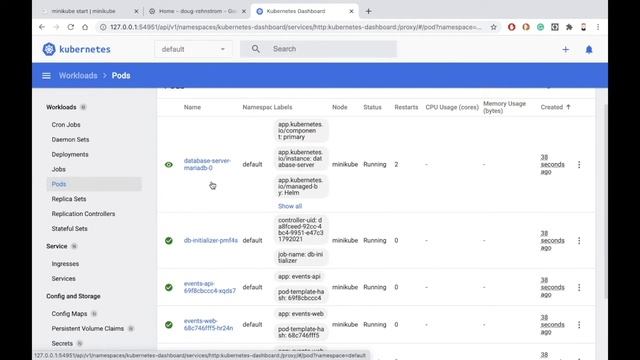Open actions menu for events-api row
640x360 pixels.
pos(579,287)
